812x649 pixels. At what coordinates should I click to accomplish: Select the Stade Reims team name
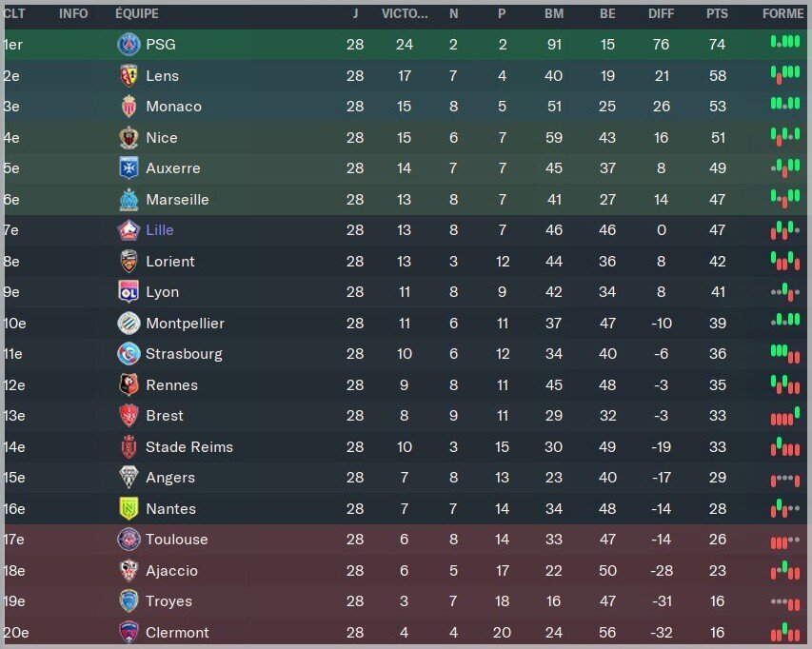pos(189,447)
